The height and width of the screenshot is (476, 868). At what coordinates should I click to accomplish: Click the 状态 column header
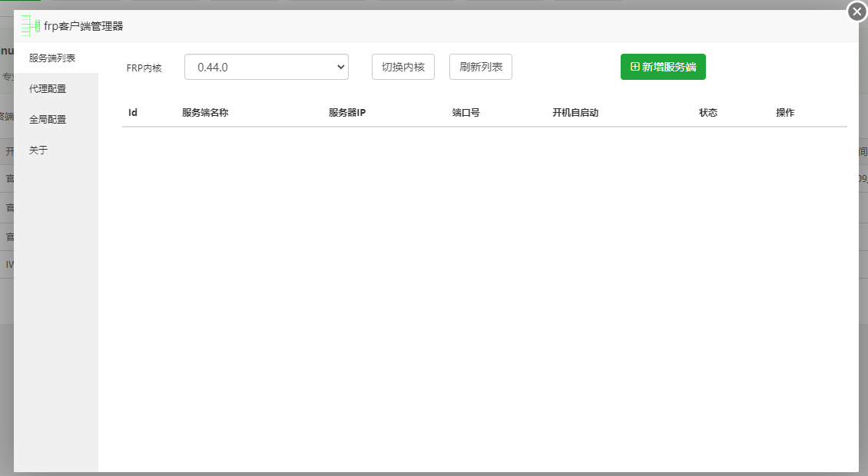[708, 112]
